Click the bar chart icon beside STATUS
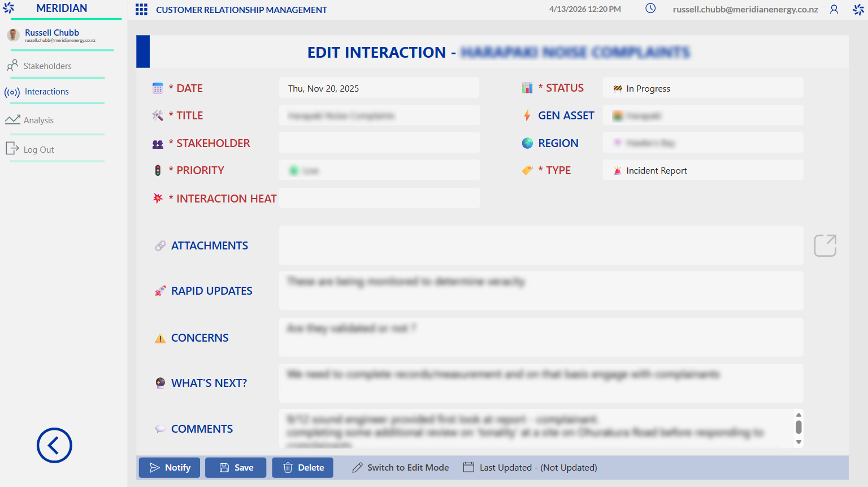This screenshot has height=487, width=868. 527,88
